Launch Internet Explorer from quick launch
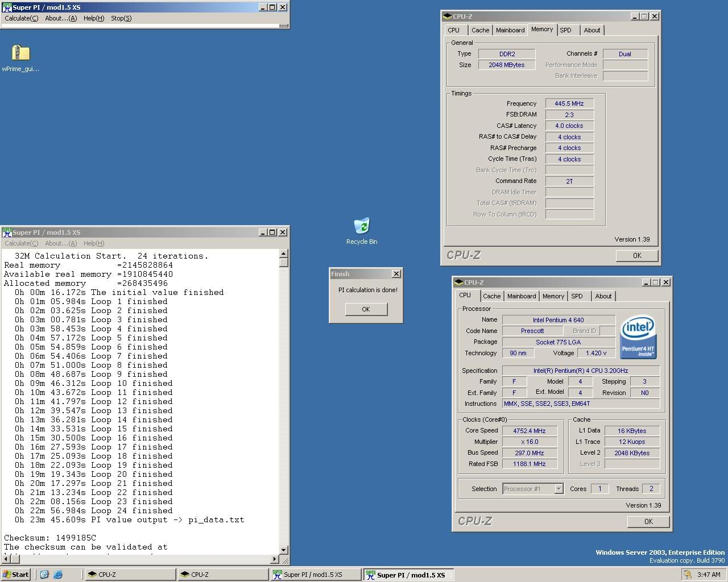The height and width of the screenshot is (582, 728). 58,575
